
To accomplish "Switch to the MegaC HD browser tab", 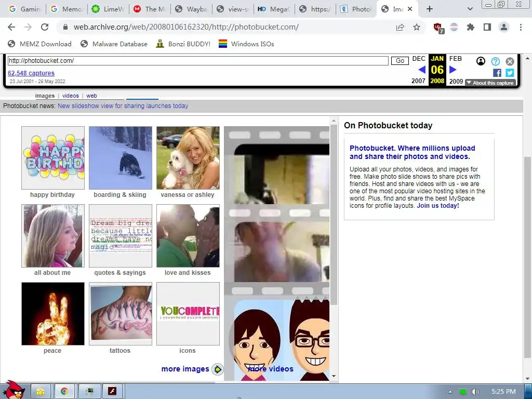I will (x=274, y=9).
